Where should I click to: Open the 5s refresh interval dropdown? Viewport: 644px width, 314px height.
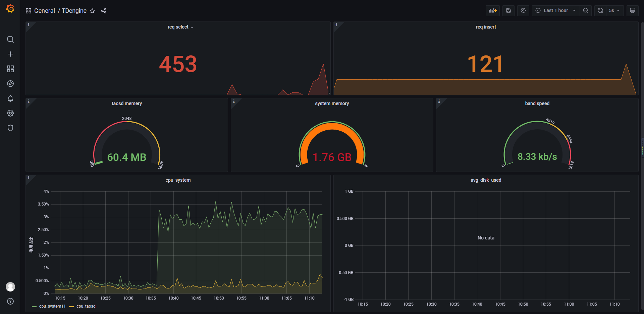pos(614,10)
